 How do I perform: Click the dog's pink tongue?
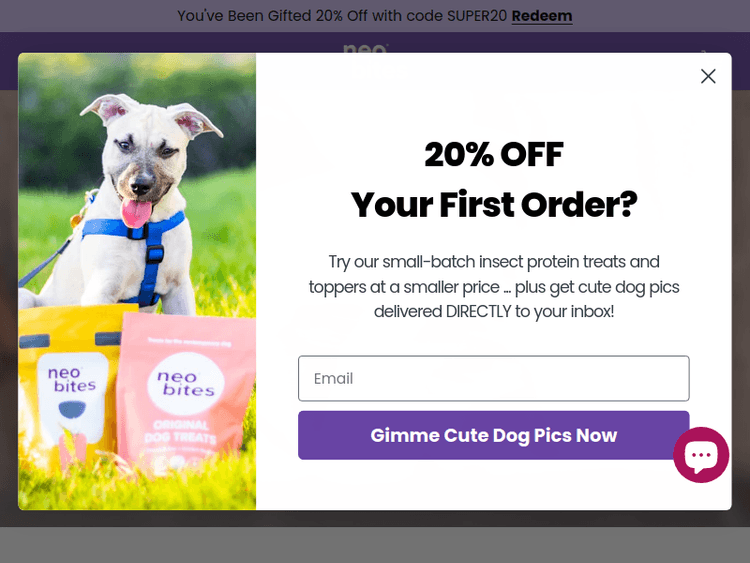(137, 212)
